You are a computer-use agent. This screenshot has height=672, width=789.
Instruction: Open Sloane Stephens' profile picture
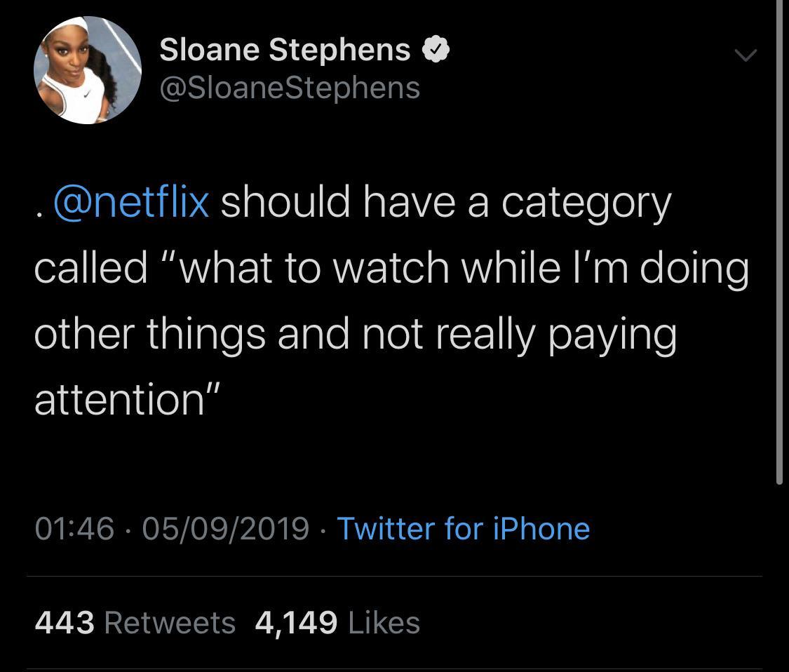[88, 69]
